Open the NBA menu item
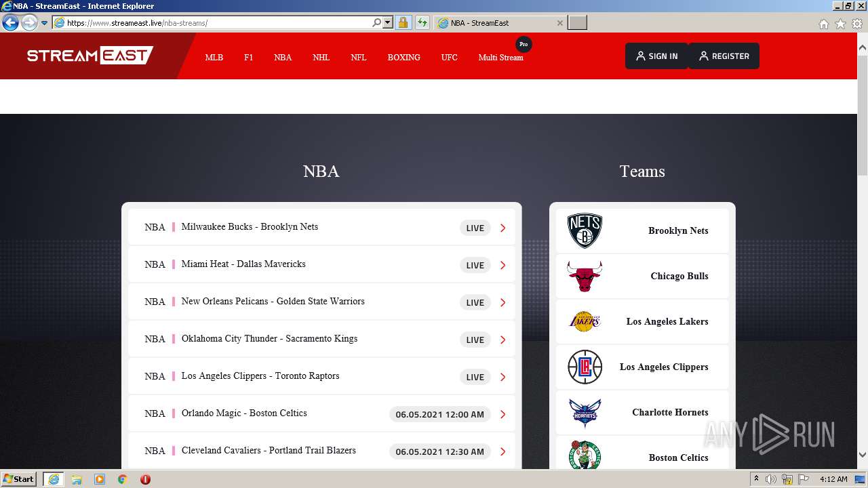 pos(283,58)
